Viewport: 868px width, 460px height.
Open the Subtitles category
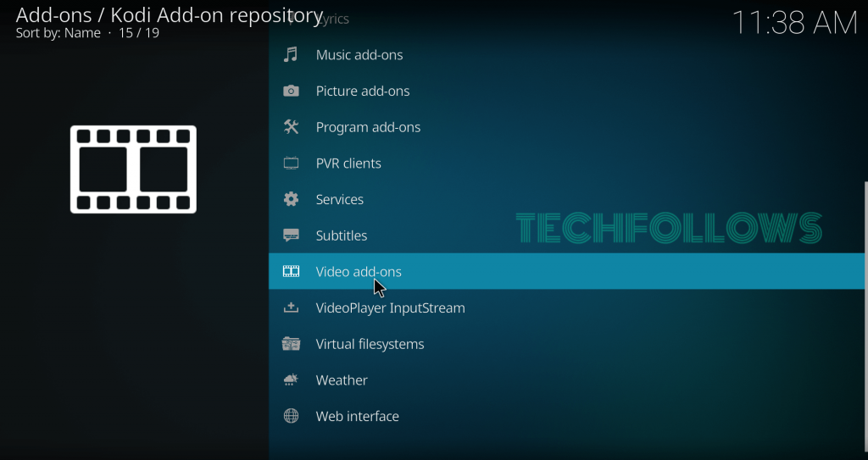click(x=566, y=236)
